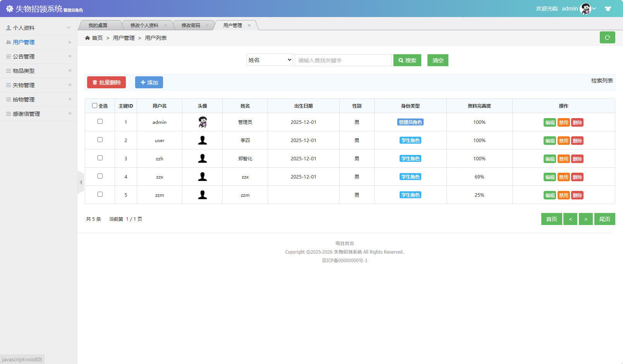623x364 pixels.
Task: Click the orange 禁用 button for user 李四
Action: click(563, 141)
